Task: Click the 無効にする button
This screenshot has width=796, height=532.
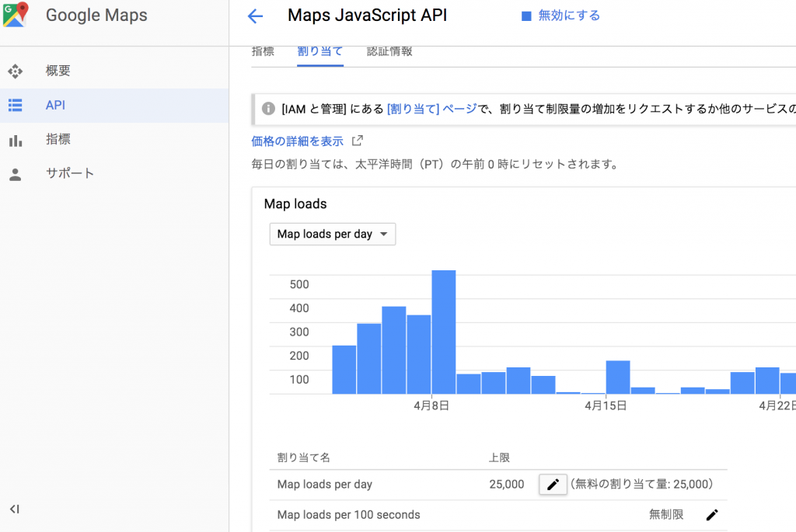Action: [561, 16]
